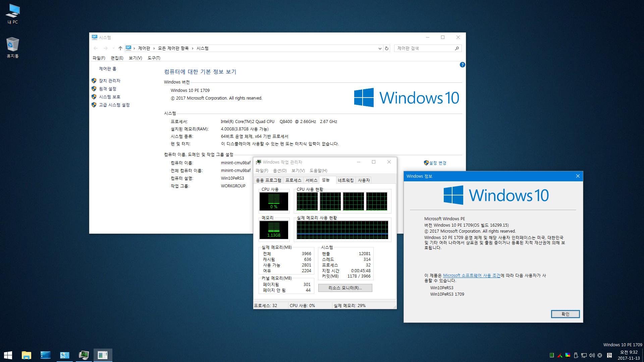The width and height of the screenshot is (644, 362).
Task: Open 도구(T) menu in 시스템 window
Action: click(154, 58)
